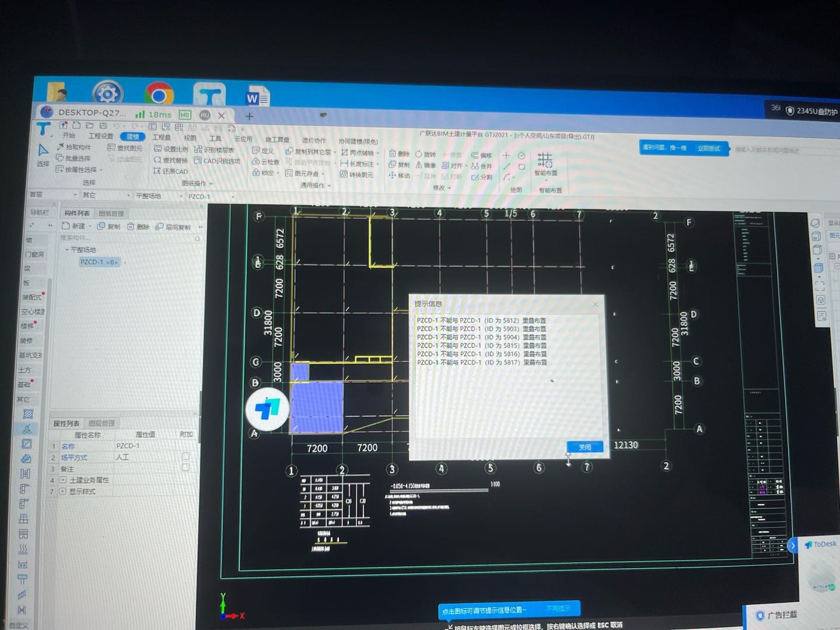The height and width of the screenshot is (630, 840).
Task: Click 定义 define tool
Action: coord(263,151)
